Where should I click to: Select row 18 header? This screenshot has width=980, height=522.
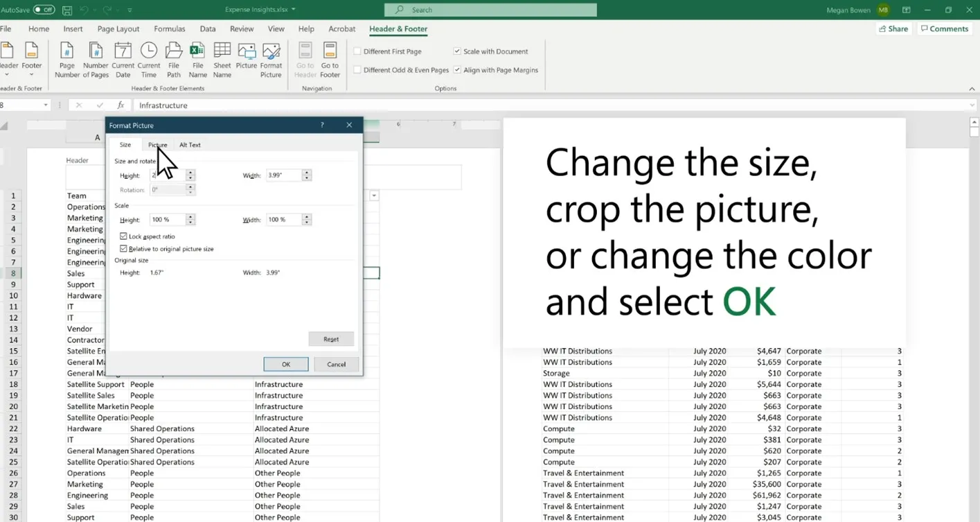tap(12, 384)
